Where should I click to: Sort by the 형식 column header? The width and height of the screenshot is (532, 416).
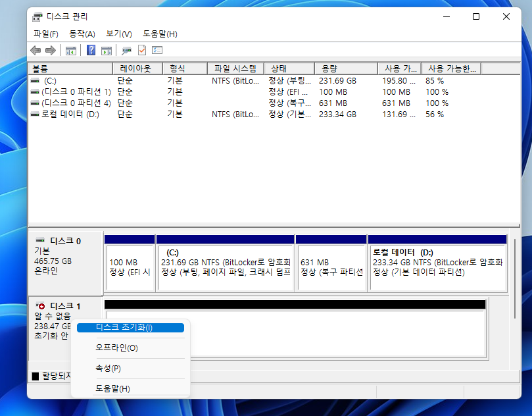pos(185,68)
